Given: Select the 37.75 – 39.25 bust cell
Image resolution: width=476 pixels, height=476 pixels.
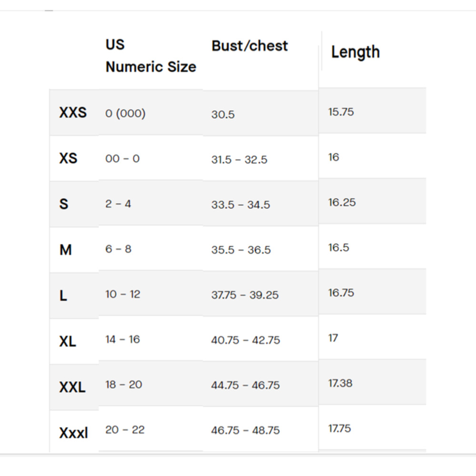Looking at the screenshot, I should coord(245,295).
